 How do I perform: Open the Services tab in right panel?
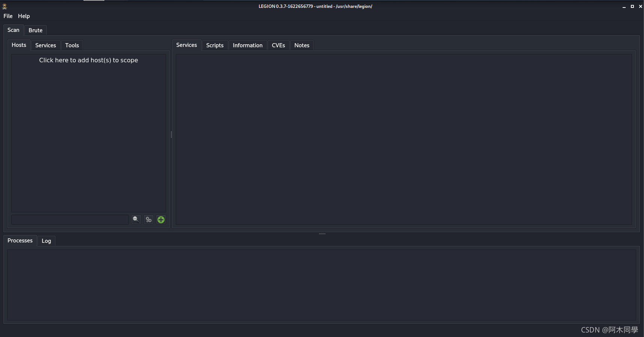coord(187,45)
